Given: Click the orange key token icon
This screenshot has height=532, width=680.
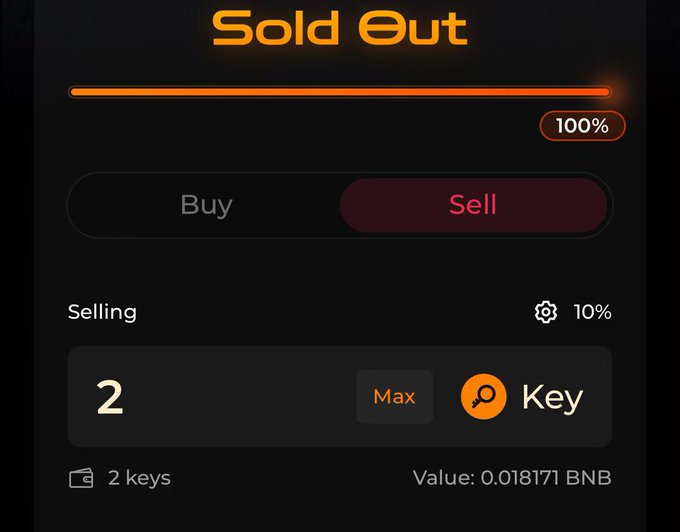Looking at the screenshot, I should click(x=484, y=396).
